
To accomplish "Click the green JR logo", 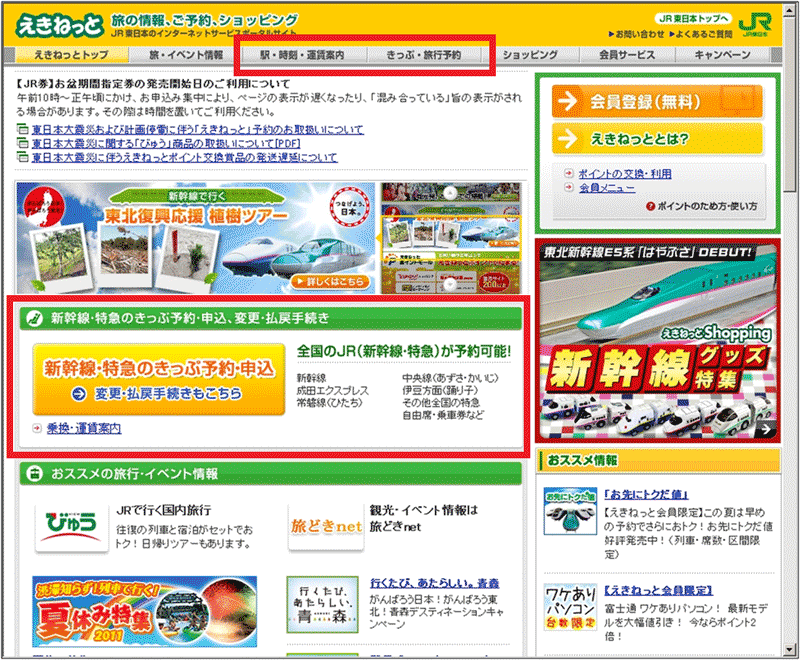I will [x=755, y=24].
